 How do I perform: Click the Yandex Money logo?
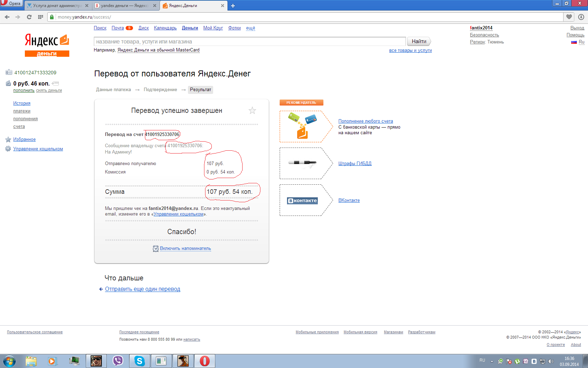tap(47, 45)
